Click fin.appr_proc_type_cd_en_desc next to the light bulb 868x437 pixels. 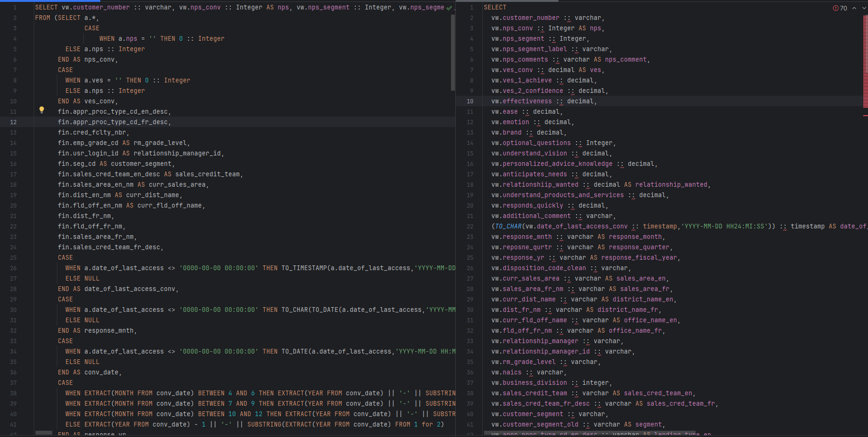point(113,112)
